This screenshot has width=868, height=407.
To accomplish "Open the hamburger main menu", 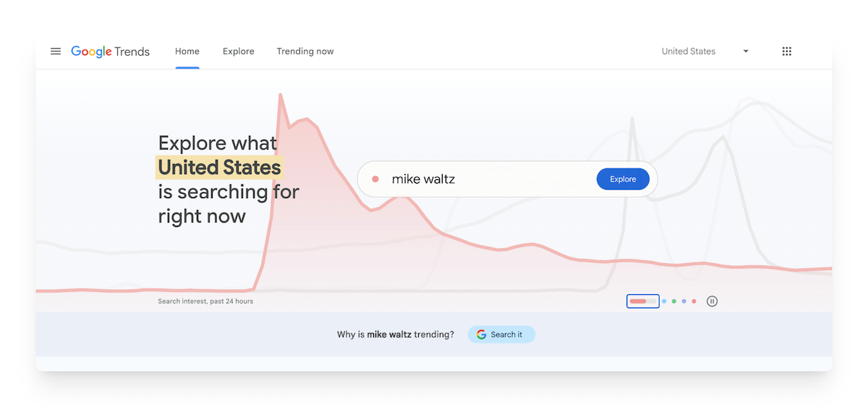I will (x=56, y=51).
